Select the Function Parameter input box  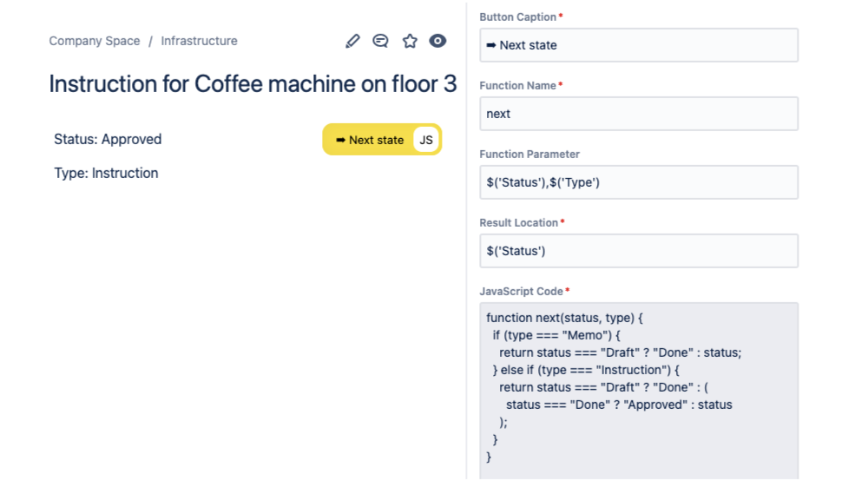[x=638, y=182]
